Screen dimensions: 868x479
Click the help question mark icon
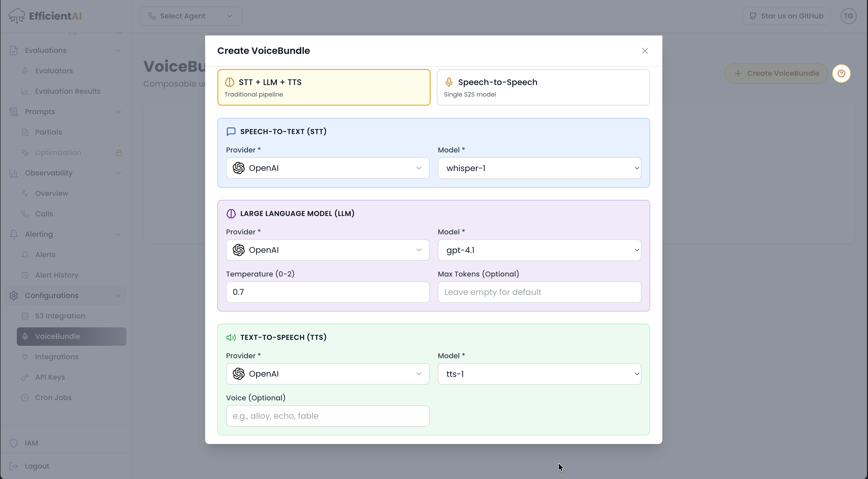click(x=841, y=74)
